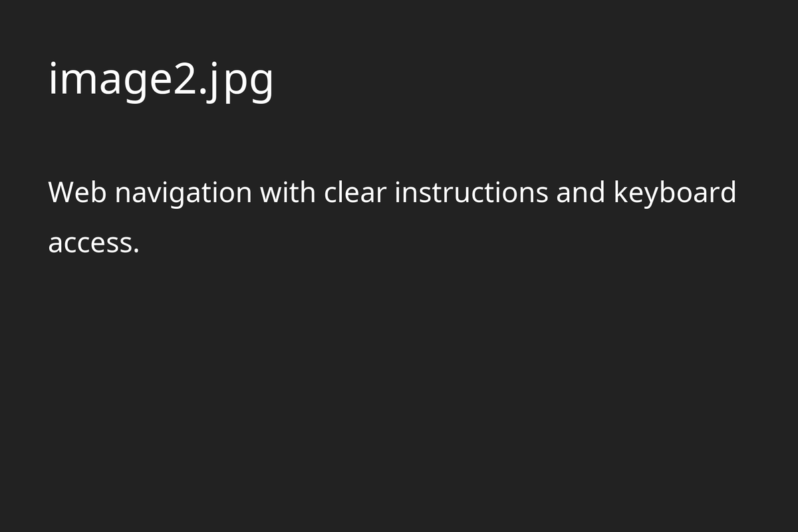Click the word "navigation" in the description

[x=184, y=193]
